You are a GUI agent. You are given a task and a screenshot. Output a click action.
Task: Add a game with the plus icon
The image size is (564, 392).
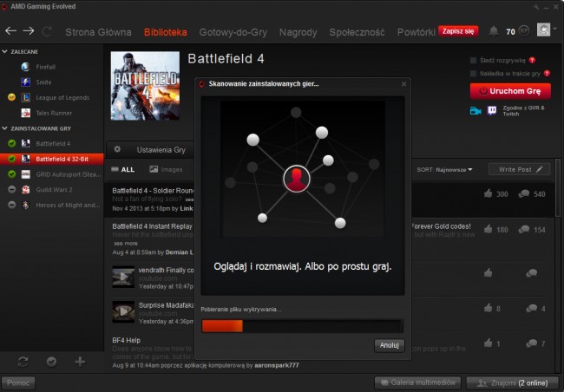pyautogui.click(x=80, y=362)
